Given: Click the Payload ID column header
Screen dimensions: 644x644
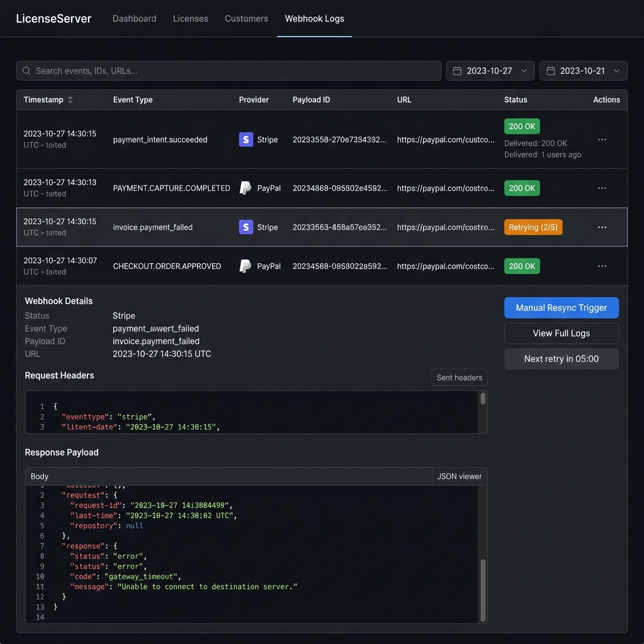Looking at the screenshot, I should 311,100.
